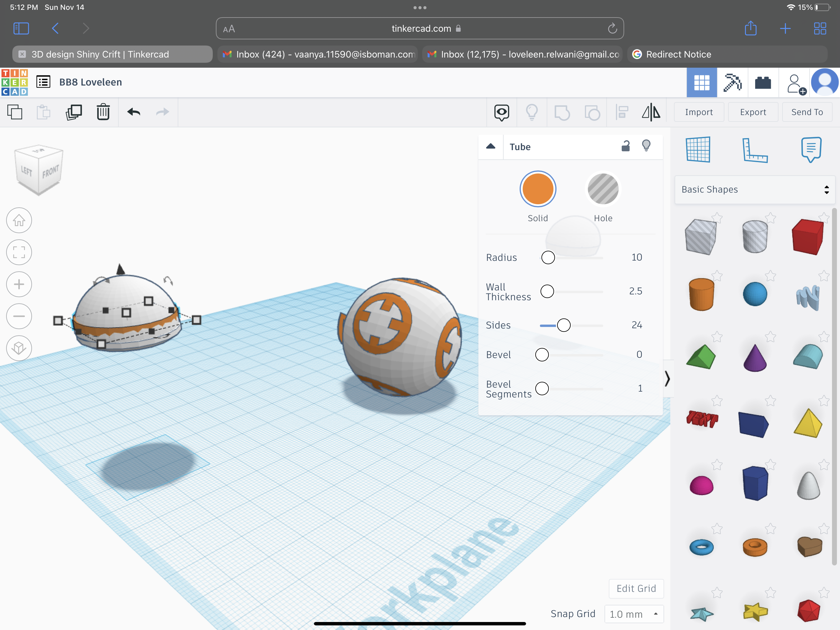Favorite the red Box shape star
The image size is (840, 630).
tap(824, 217)
